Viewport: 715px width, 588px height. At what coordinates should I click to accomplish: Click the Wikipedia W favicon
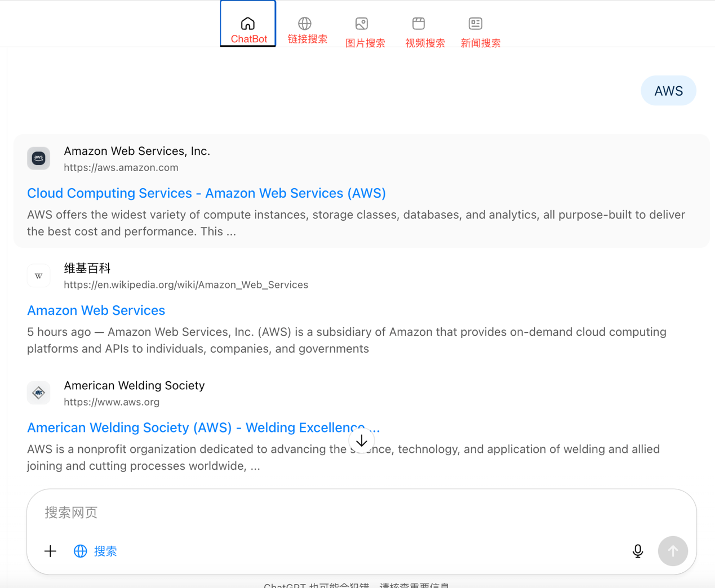click(x=39, y=275)
